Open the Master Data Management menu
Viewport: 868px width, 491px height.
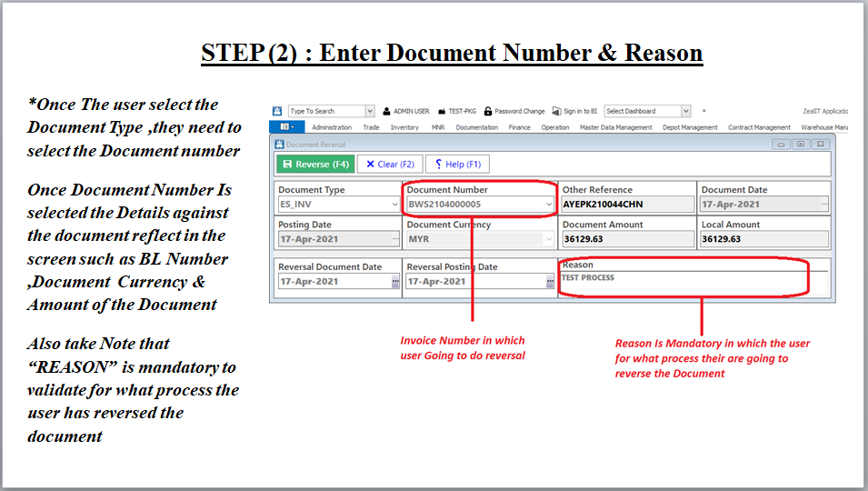point(615,127)
